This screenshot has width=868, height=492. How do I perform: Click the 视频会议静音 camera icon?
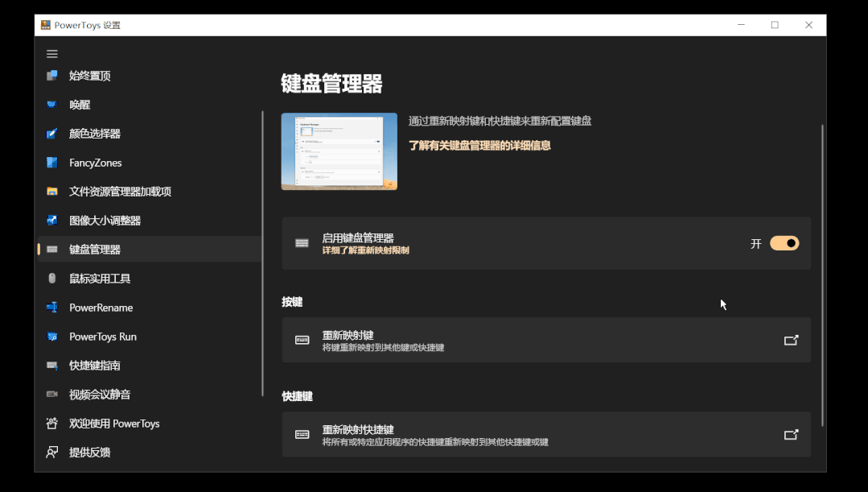(x=52, y=394)
